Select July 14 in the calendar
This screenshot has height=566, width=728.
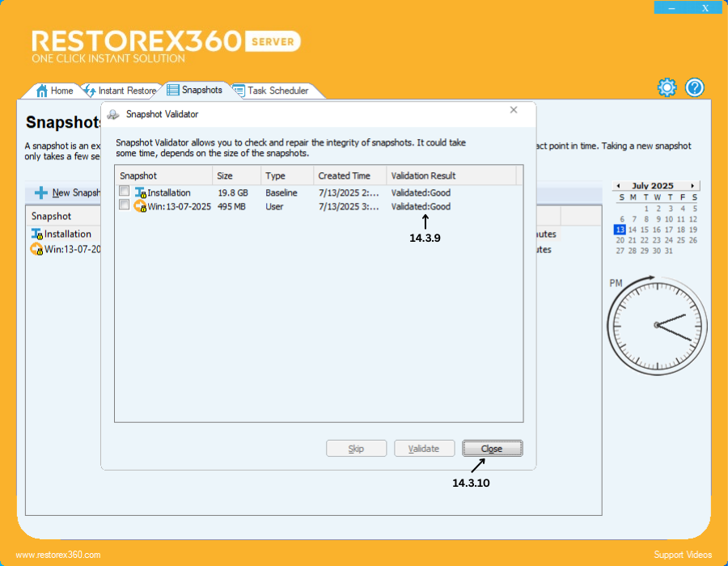coord(633,230)
